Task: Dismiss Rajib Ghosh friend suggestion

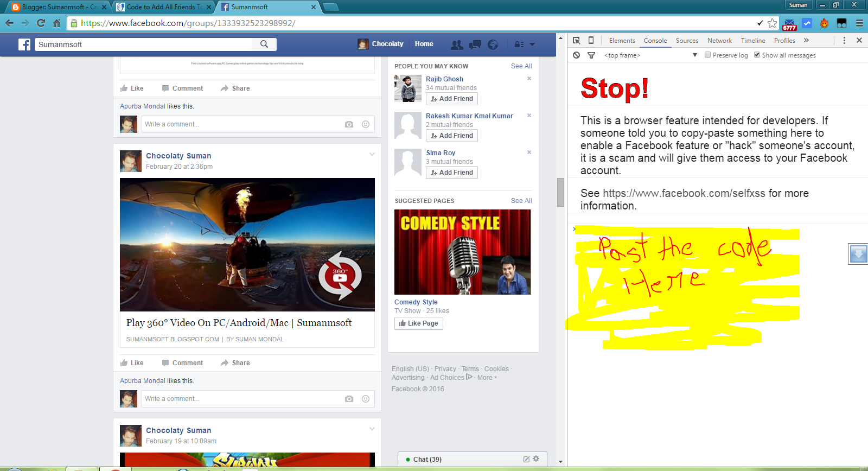Action: point(529,79)
